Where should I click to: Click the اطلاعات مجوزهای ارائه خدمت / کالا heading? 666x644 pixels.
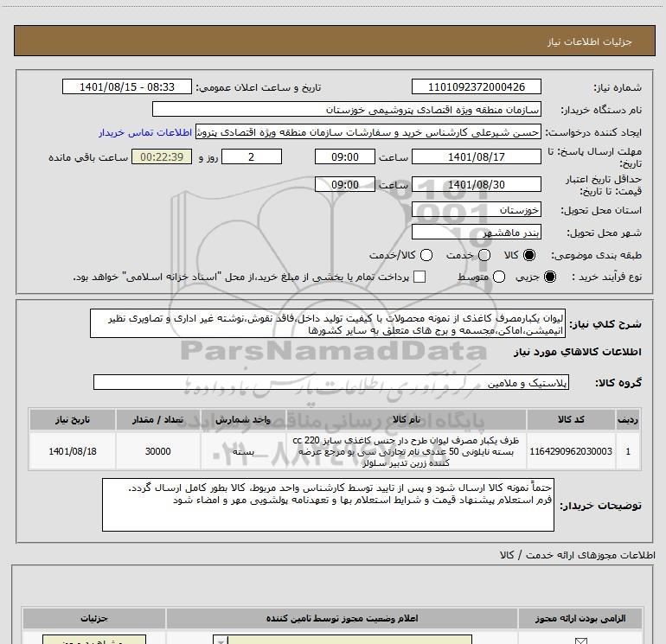pyautogui.click(x=577, y=555)
